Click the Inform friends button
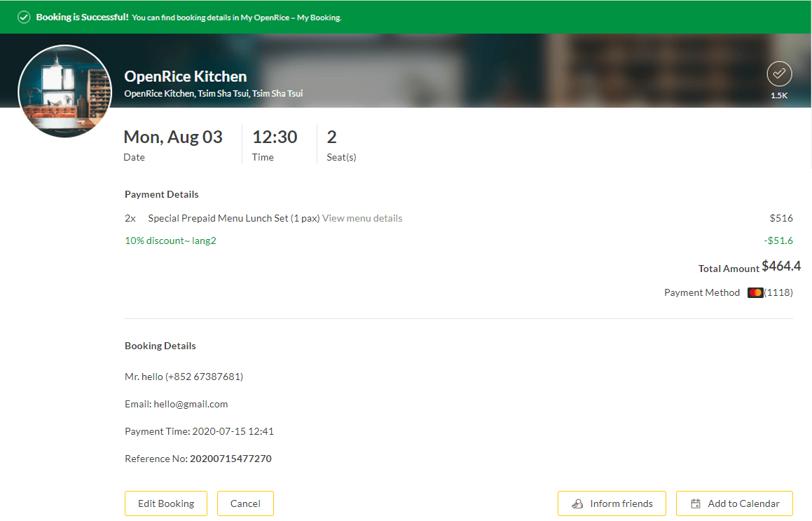 (x=612, y=503)
